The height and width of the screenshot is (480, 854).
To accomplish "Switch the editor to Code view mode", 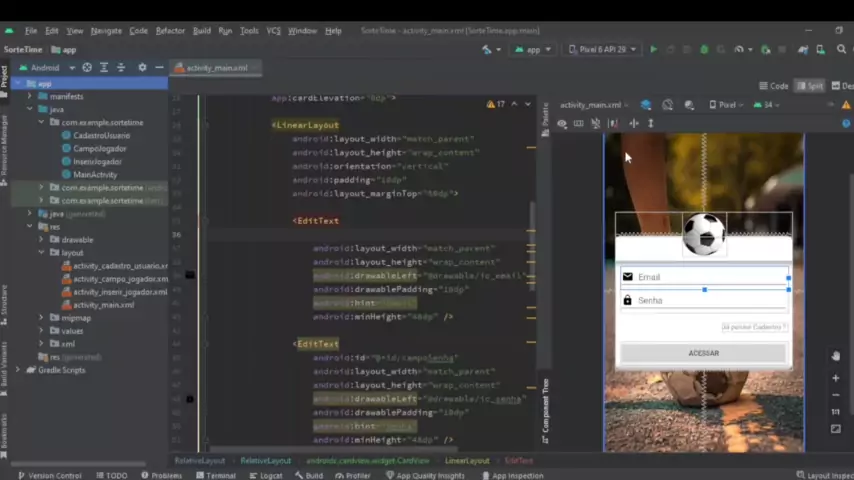I will click(x=774, y=86).
